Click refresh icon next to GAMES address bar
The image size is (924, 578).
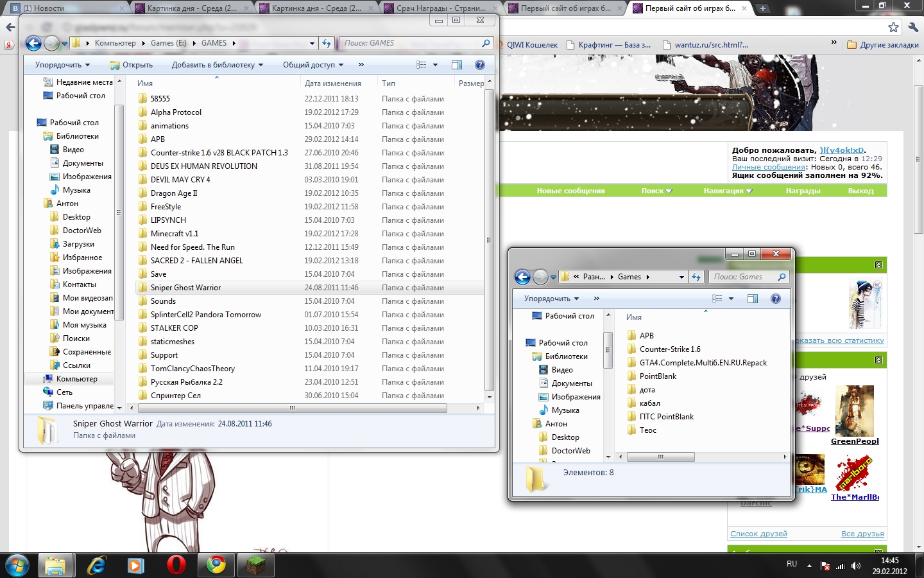(x=327, y=43)
